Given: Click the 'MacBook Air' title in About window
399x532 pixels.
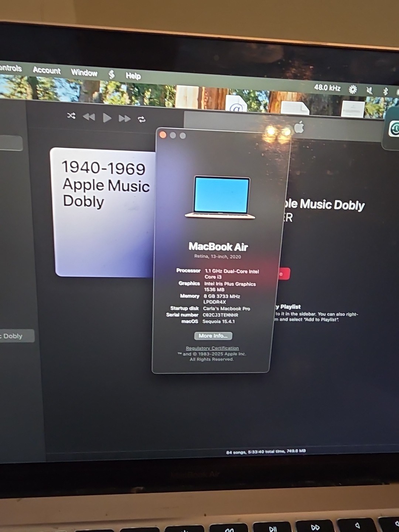Looking at the screenshot, I should 218,246.
